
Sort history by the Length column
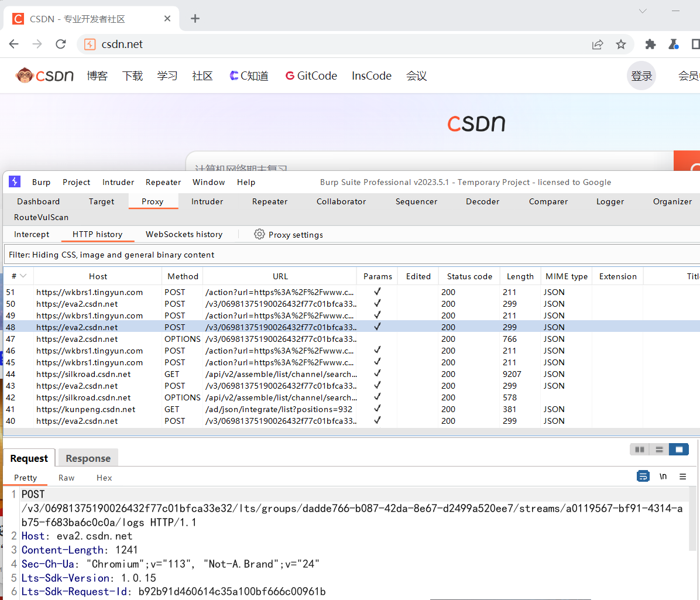[x=520, y=276]
